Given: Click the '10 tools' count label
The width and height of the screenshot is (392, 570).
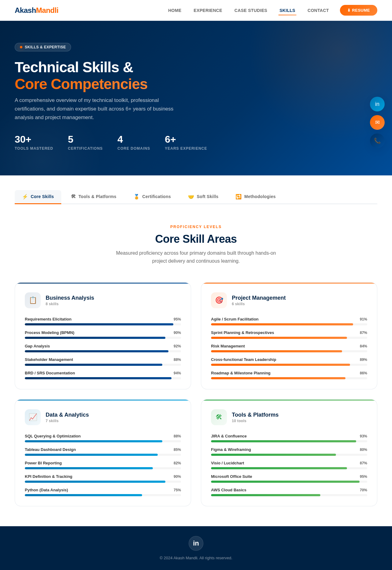Looking at the screenshot, I should pyautogui.click(x=239, y=421).
